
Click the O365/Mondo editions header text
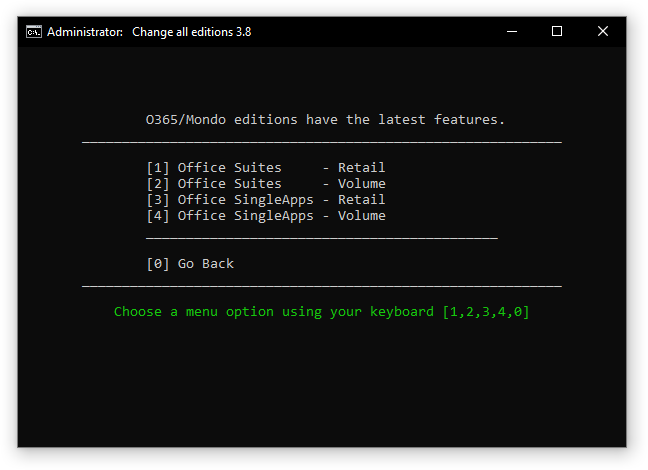pos(325,120)
